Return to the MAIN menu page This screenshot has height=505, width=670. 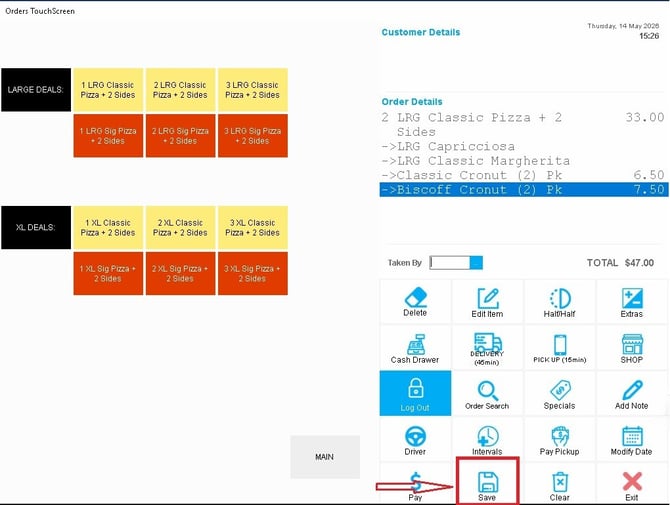tap(325, 457)
